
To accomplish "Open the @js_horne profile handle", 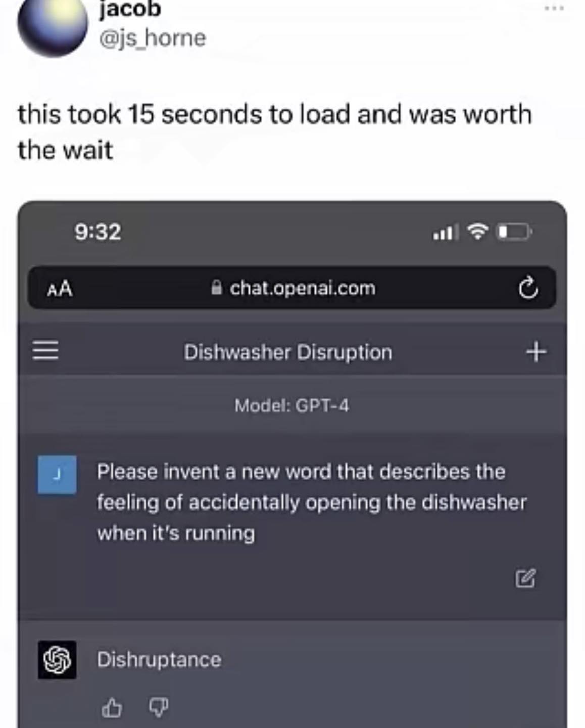I will pyautogui.click(x=153, y=38).
